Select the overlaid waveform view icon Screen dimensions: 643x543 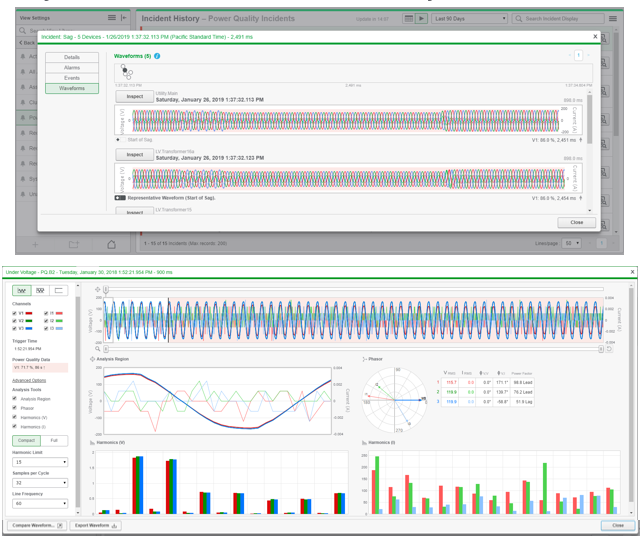tap(22, 290)
